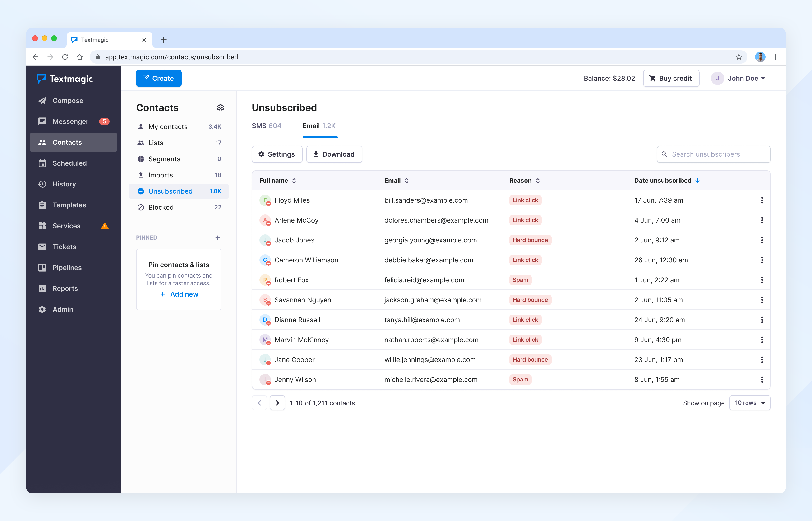The width and height of the screenshot is (812, 521).
Task: Go to next page of contacts
Action: [277, 403]
